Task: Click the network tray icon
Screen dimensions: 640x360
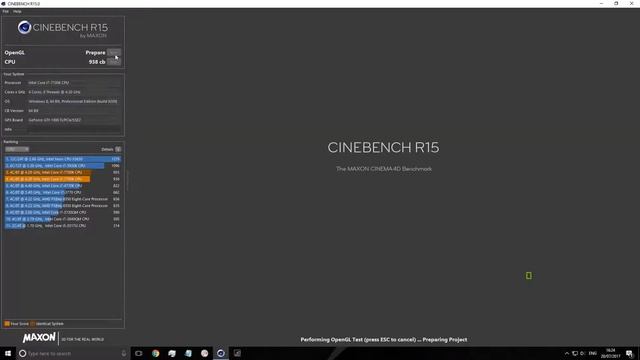Action: pyautogui.click(x=575, y=353)
